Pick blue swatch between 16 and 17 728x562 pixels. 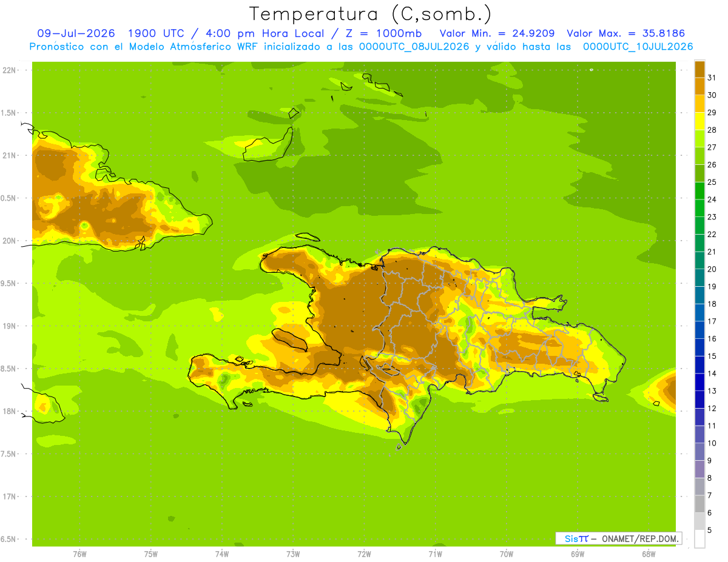(x=699, y=330)
